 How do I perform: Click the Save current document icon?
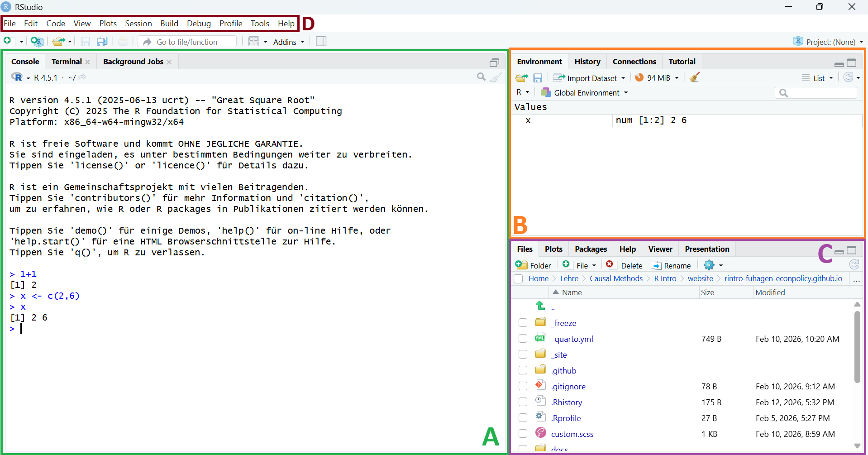(86, 42)
